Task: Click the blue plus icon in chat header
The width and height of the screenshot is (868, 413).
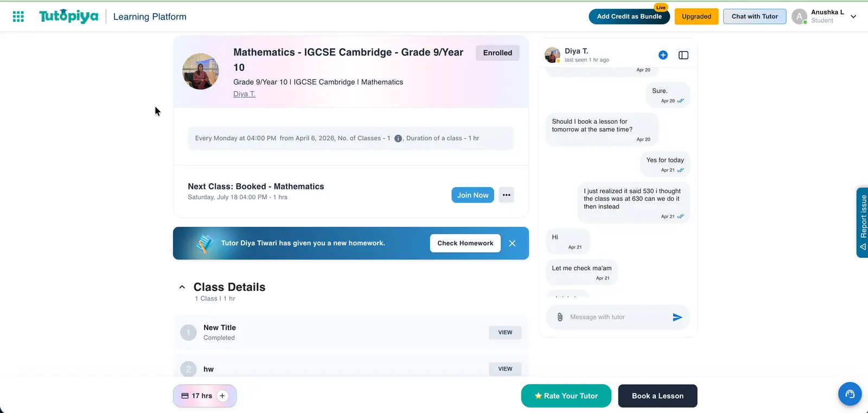Action: point(663,55)
